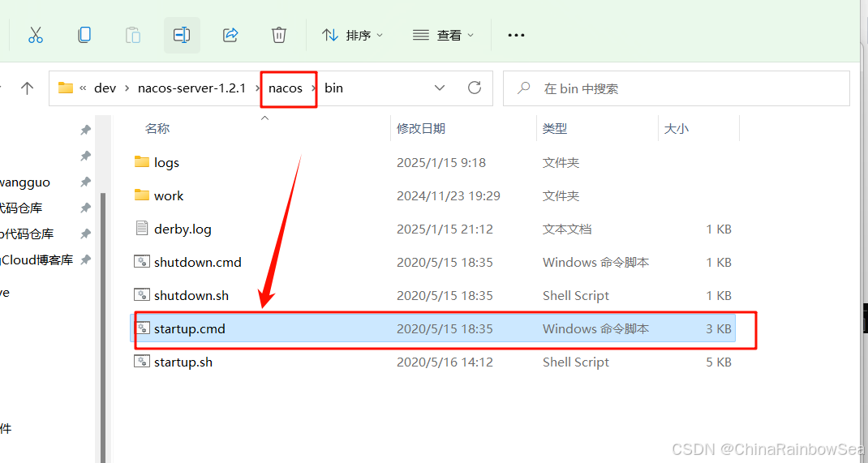Screen dimensions: 868x463
Task: Click the Share icon in toolbar
Action: tap(230, 35)
